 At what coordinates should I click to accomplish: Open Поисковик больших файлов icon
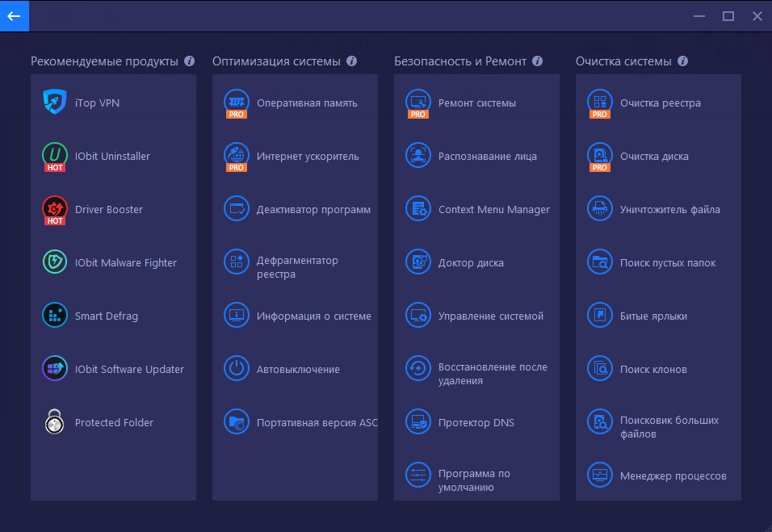[600, 421]
